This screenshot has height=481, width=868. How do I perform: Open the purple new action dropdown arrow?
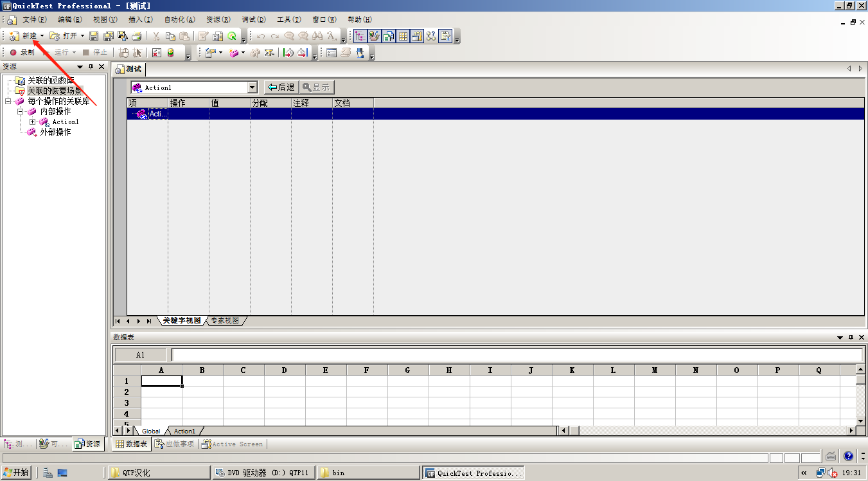[x=243, y=53]
